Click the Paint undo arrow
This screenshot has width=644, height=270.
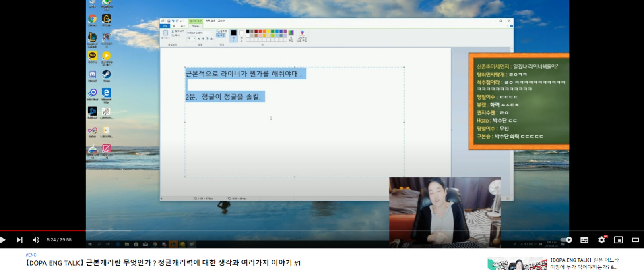point(173,21)
